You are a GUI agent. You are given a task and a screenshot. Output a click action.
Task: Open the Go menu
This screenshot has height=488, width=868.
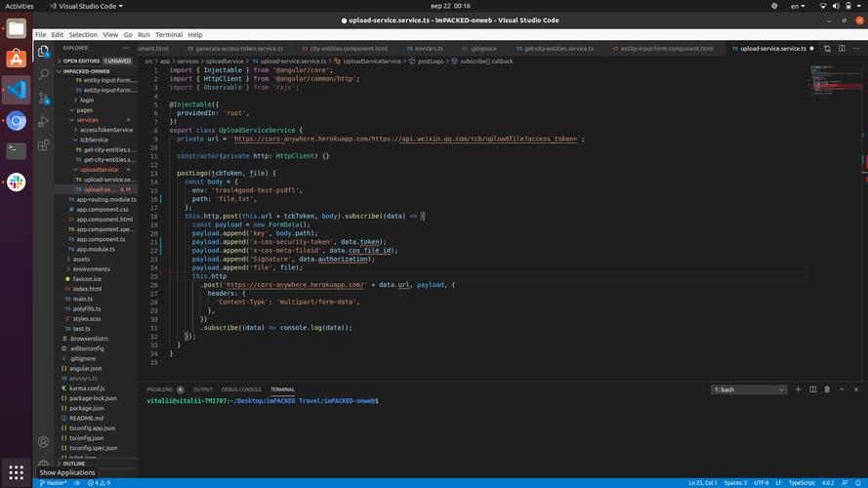(x=128, y=34)
